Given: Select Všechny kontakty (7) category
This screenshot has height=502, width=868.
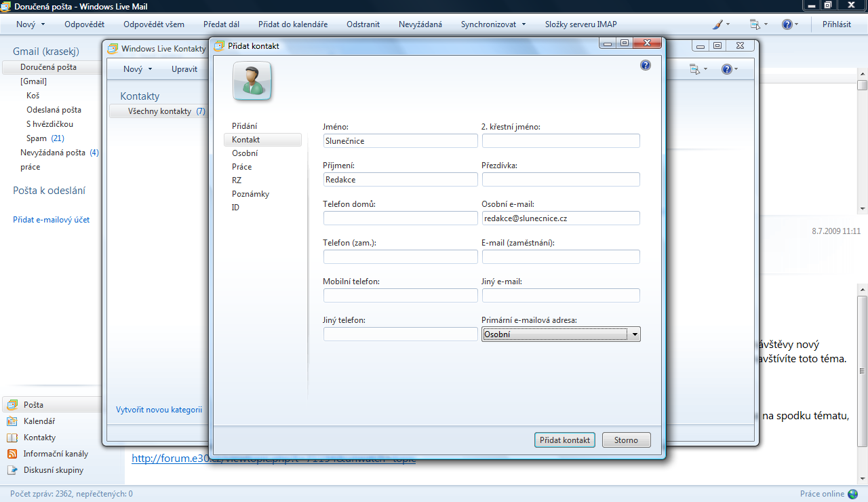Looking at the screenshot, I should [159, 111].
